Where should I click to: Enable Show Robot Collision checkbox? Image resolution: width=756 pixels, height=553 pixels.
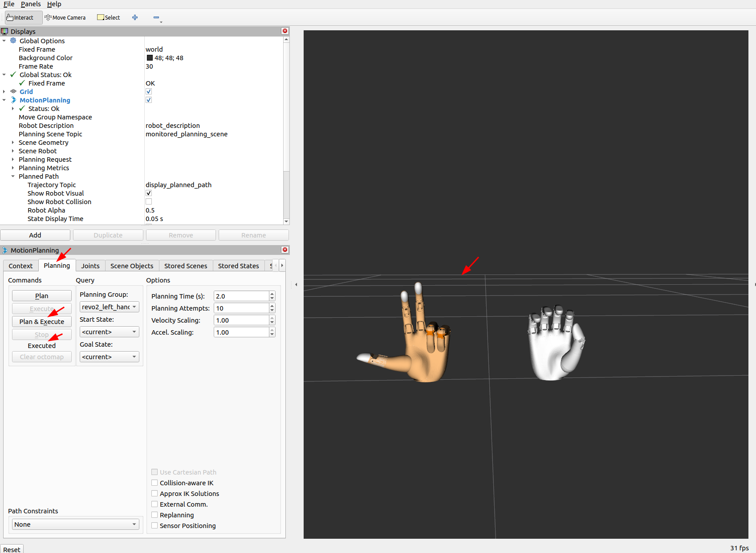tap(149, 202)
